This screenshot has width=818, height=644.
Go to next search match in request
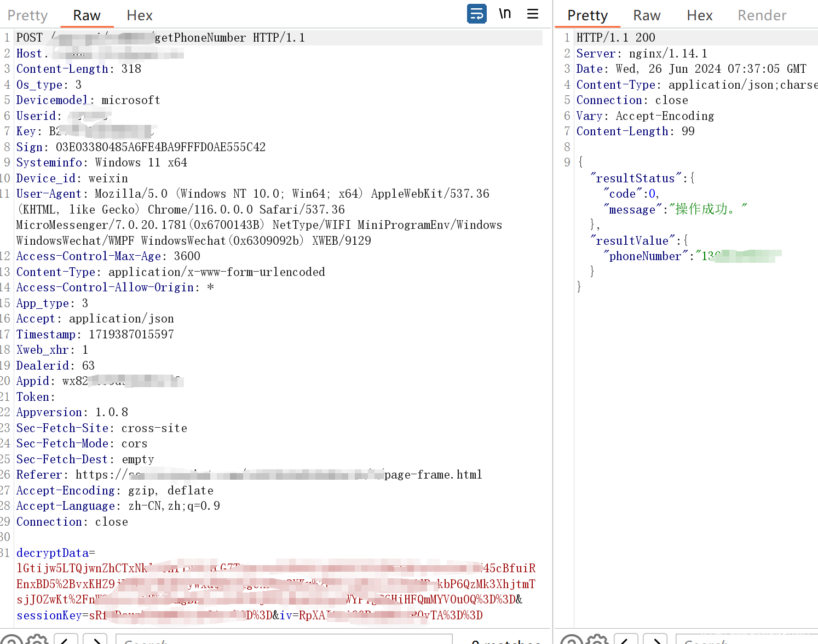tap(95, 640)
